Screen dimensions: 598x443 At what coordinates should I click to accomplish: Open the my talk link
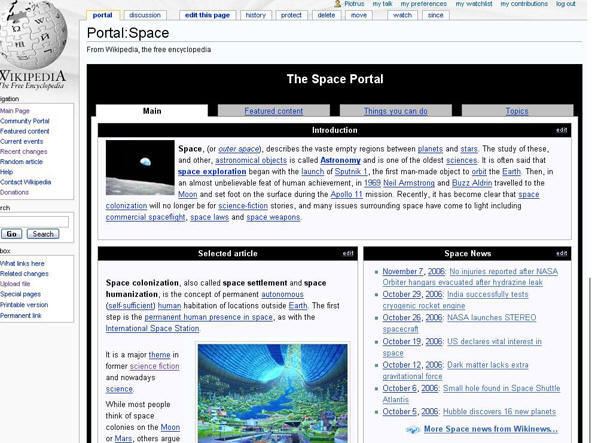coord(383,4)
